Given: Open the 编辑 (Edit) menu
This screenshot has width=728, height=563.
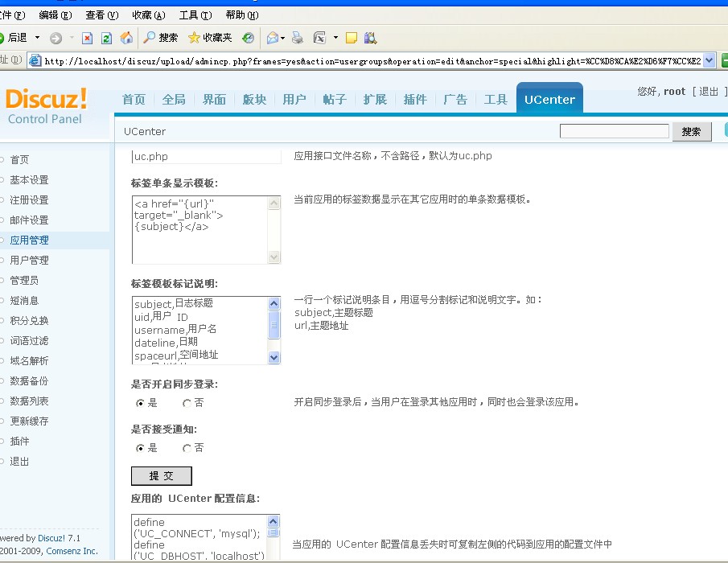Looking at the screenshot, I should point(56,15).
